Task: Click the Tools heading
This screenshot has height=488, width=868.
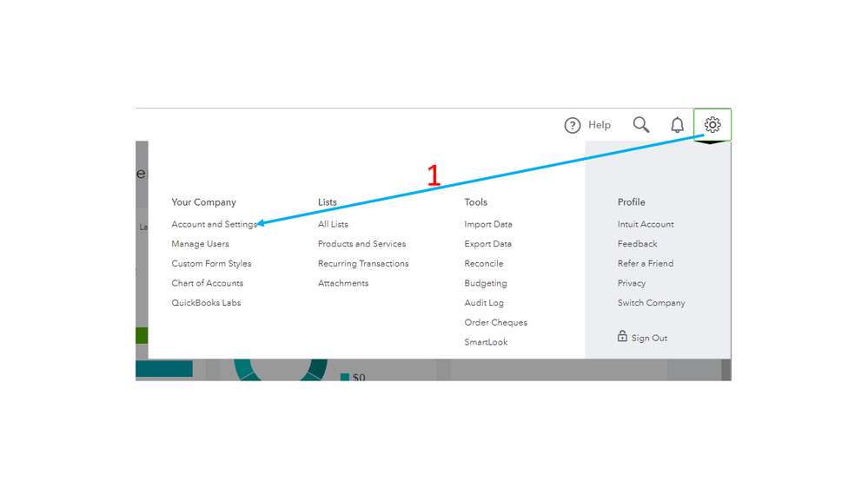Action: 475,202
